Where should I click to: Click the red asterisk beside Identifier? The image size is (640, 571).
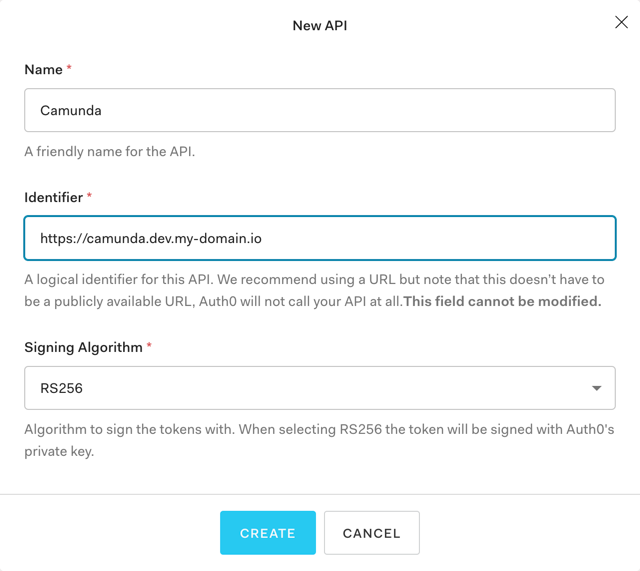(x=89, y=195)
